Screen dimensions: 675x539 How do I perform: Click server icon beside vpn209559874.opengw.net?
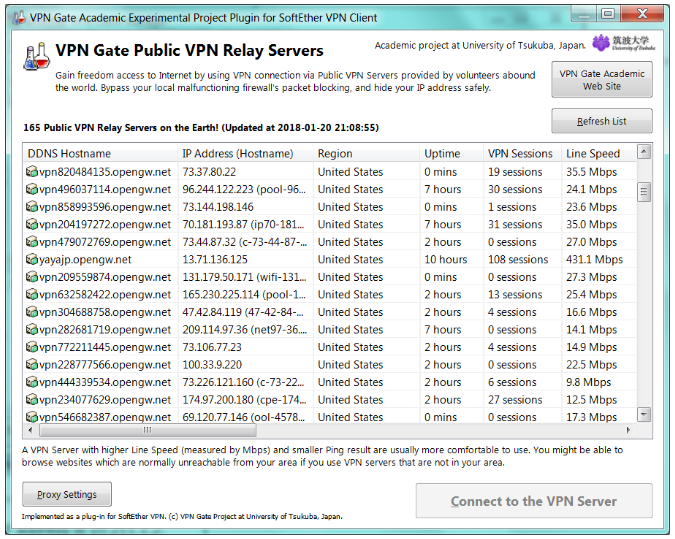coord(32,277)
